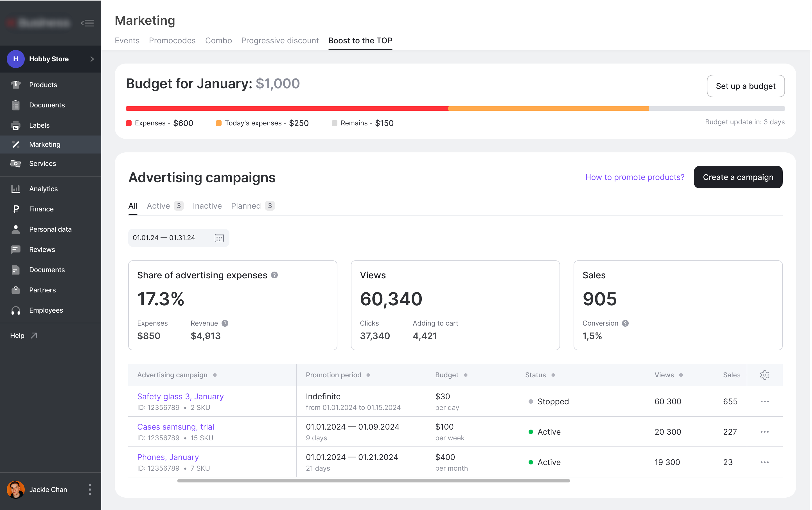Screen dimensions: 812x510
Task: Open the calendar icon in the date range field
Action: click(219, 238)
